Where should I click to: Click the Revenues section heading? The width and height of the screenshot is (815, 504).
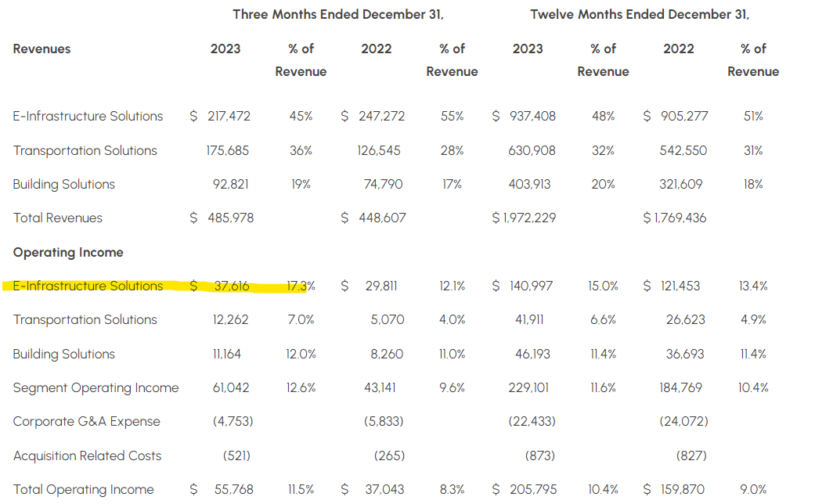(41, 49)
